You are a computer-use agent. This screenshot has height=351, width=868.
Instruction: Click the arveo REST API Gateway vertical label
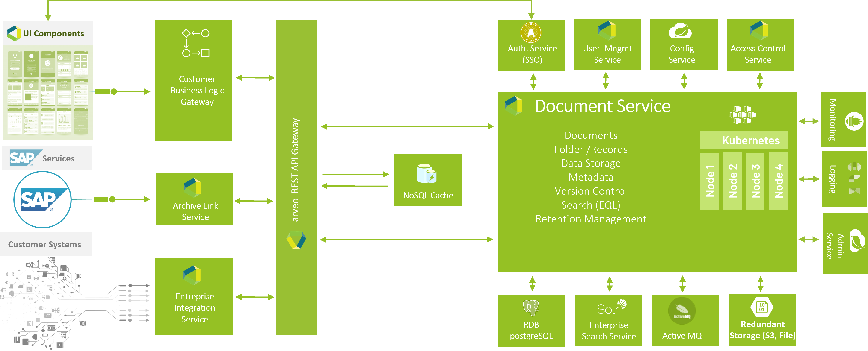(295, 170)
